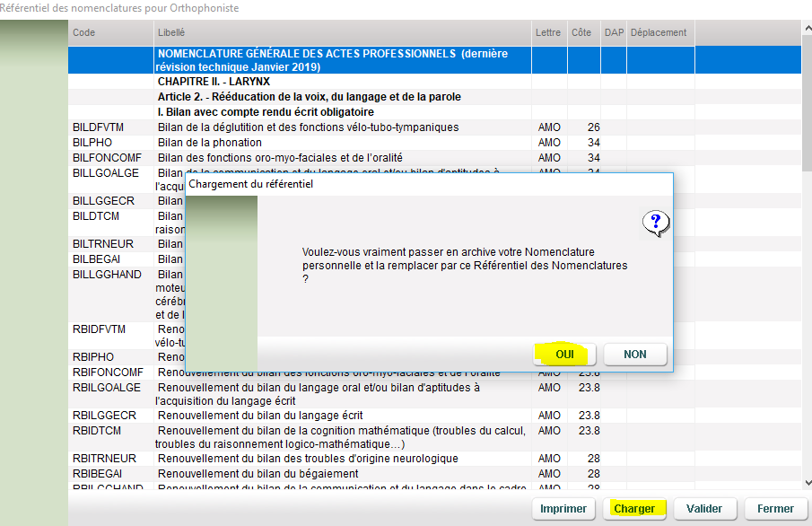Click Renouvellement du bilan du bégaiement
The image size is (812, 526).
[258, 474]
